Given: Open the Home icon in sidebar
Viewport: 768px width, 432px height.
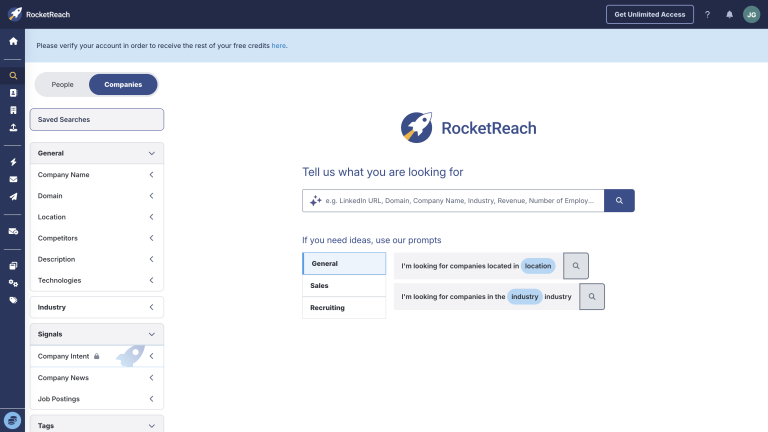Looking at the screenshot, I should coord(13,41).
